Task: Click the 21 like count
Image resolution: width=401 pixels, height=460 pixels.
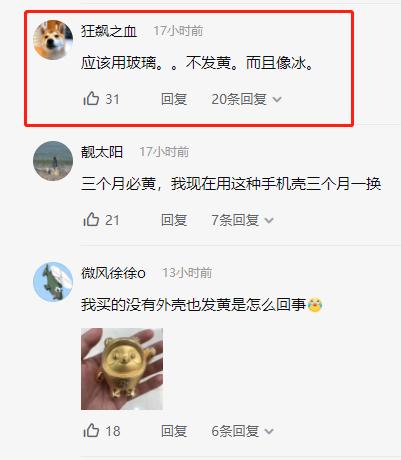Action: [112, 220]
